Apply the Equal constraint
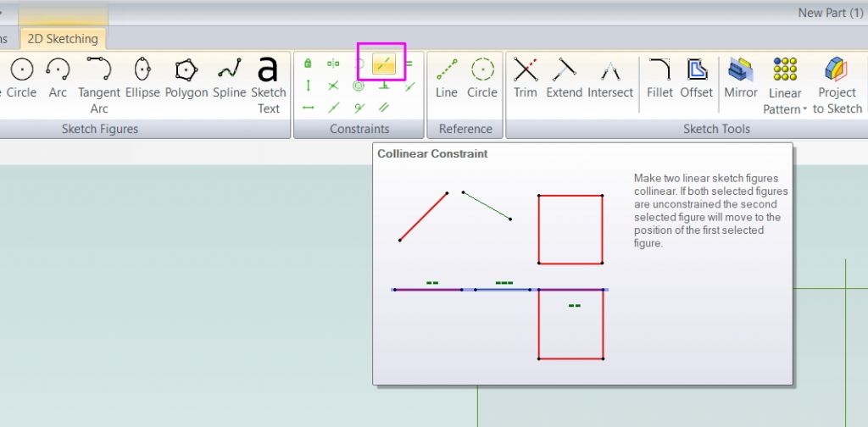The width and height of the screenshot is (868, 427). (409, 63)
